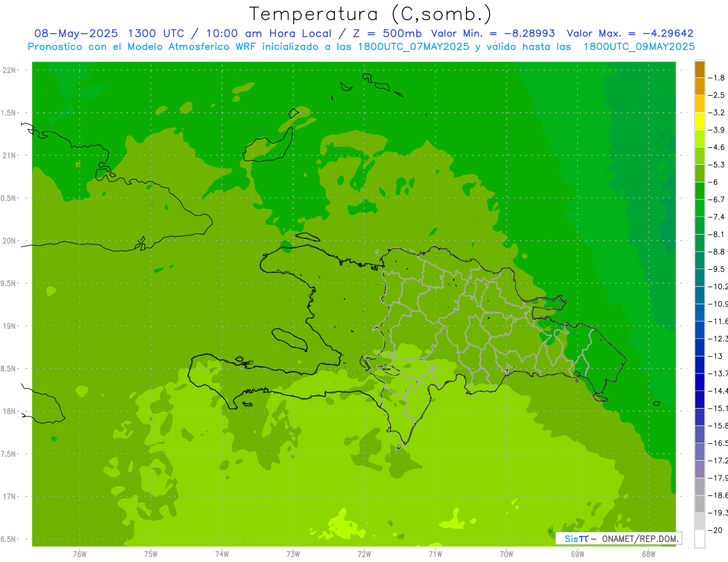Click the "-1.8" colorbar label
The height and width of the screenshot is (562, 728).
pyautogui.click(x=716, y=78)
